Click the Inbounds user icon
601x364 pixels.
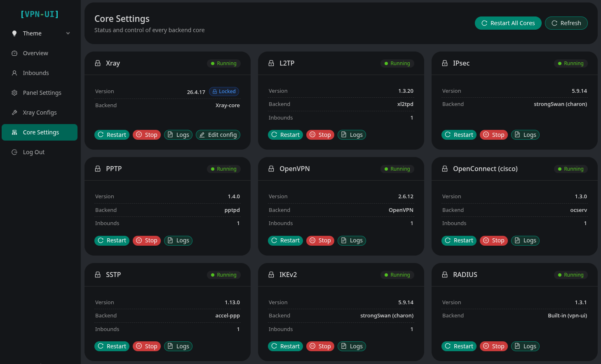pyautogui.click(x=14, y=73)
